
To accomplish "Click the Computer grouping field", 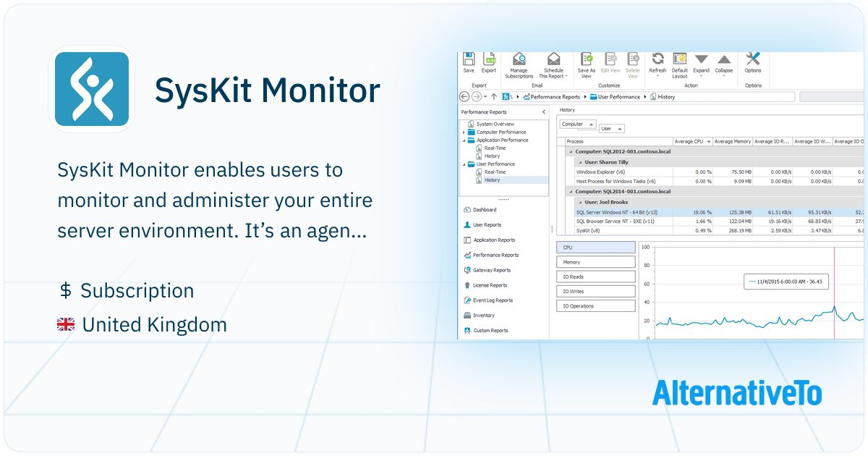I will point(578,124).
